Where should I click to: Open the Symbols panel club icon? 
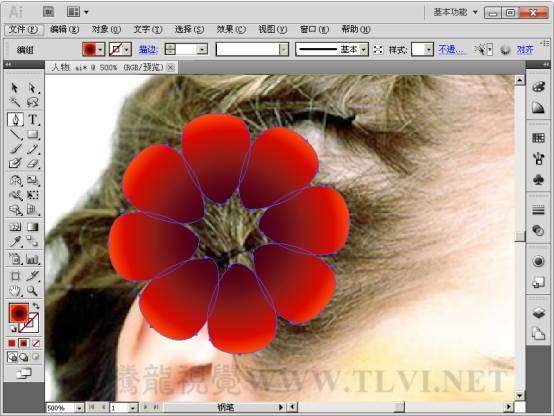coord(538,180)
